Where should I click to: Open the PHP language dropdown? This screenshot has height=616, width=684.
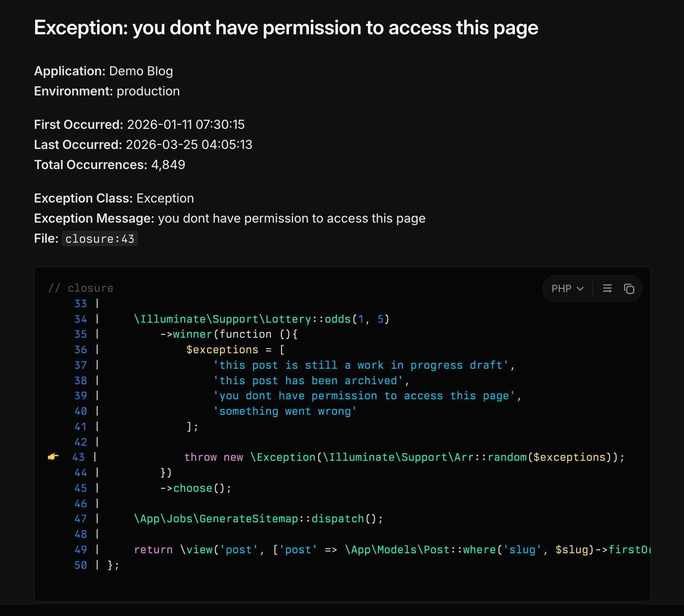coord(567,289)
